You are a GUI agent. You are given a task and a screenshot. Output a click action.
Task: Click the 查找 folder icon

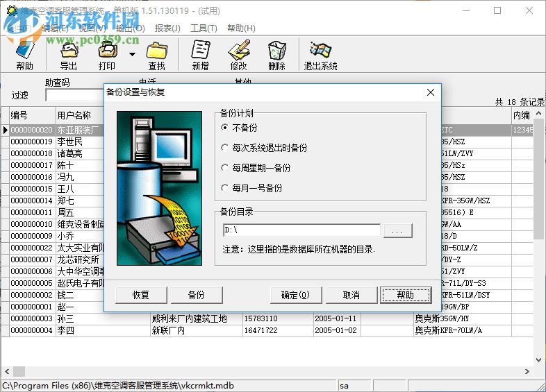(x=157, y=54)
